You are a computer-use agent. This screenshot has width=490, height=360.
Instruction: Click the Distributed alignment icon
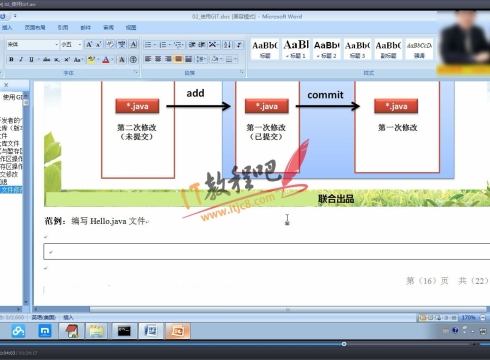[188, 59]
